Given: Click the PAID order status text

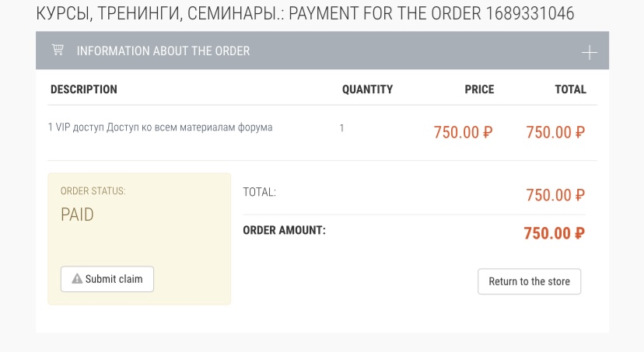Looking at the screenshot, I should point(77,214).
